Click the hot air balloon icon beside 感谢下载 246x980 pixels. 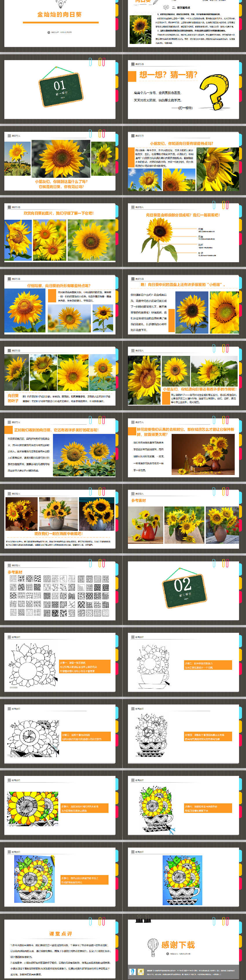pyautogui.click(x=152, y=946)
